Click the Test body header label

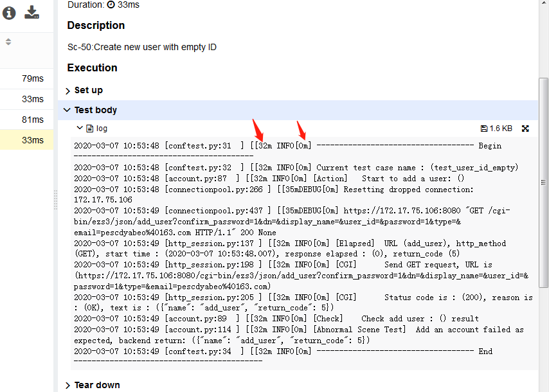coord(95,110)
